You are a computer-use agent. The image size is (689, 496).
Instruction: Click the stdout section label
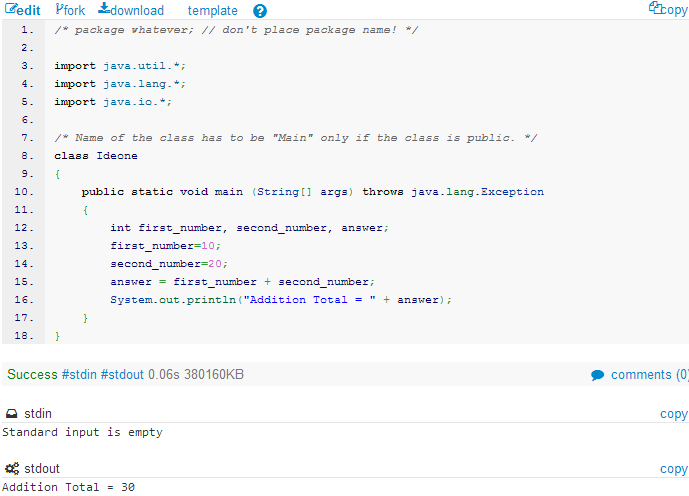click(42, 469)
